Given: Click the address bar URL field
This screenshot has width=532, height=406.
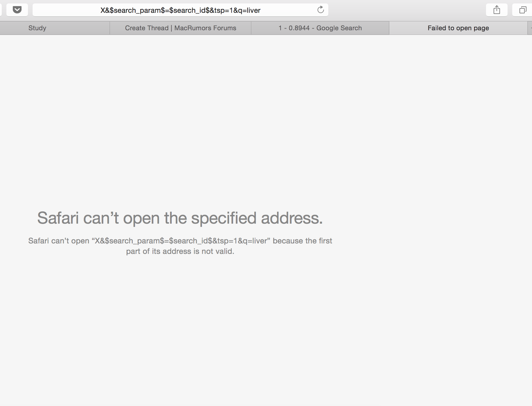Looking at the screenshot, I should click(180, 10).
